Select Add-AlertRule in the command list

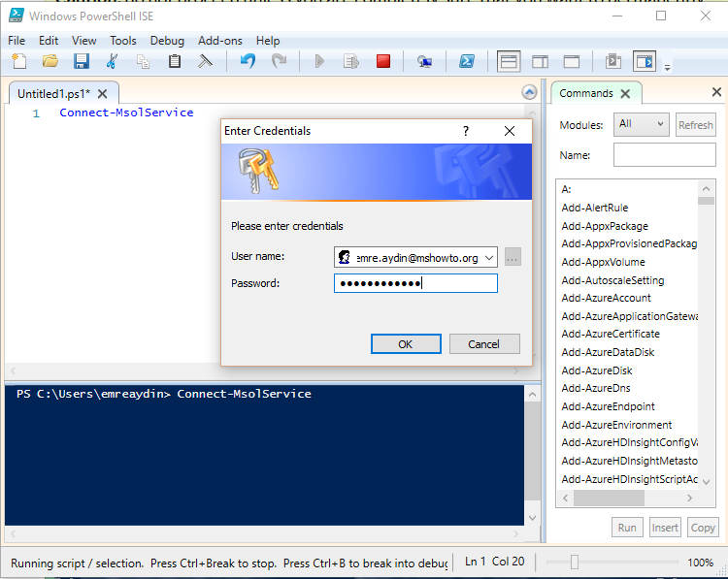(595, 208)
